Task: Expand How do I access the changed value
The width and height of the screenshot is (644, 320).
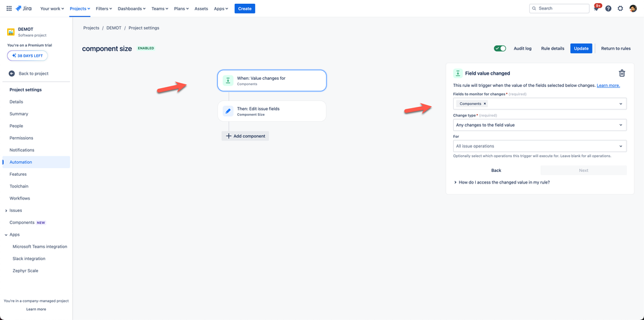Action: coord(502,182)
